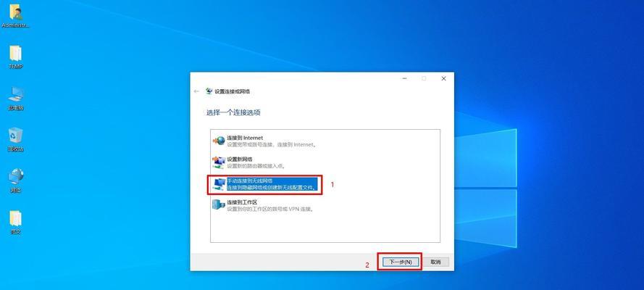Select the 设置新网络 option title
This screenshot has height=290, width=644.
coord(240,159)
